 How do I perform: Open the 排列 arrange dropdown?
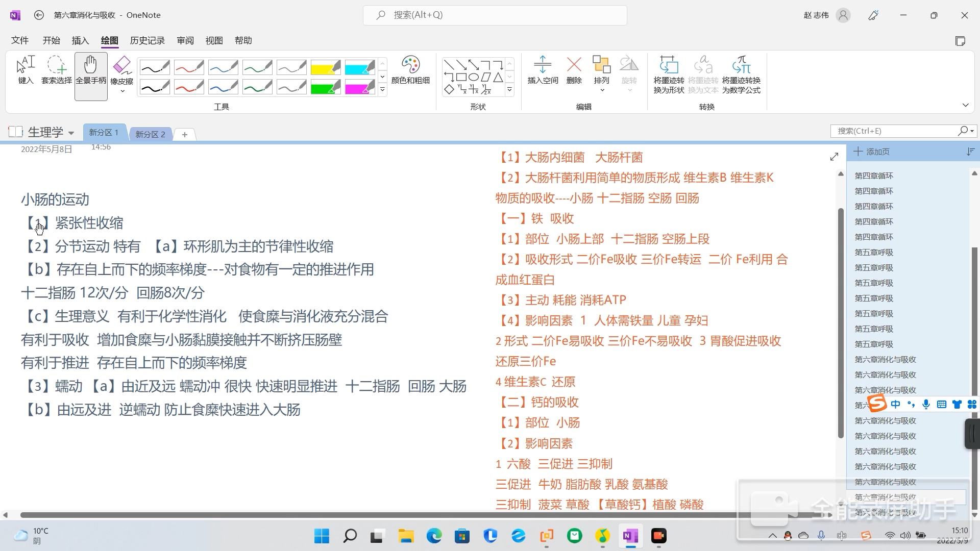(602, 74)
